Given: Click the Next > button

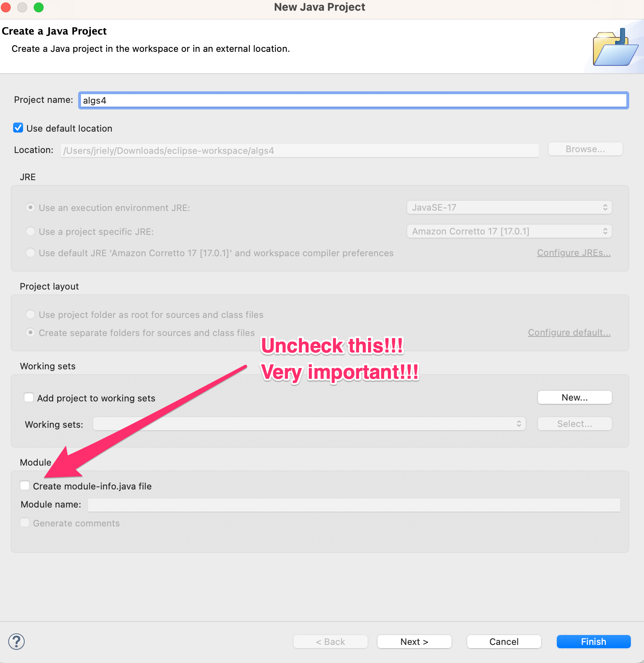Looking at the screenshot, I should [x=414, y=642].
